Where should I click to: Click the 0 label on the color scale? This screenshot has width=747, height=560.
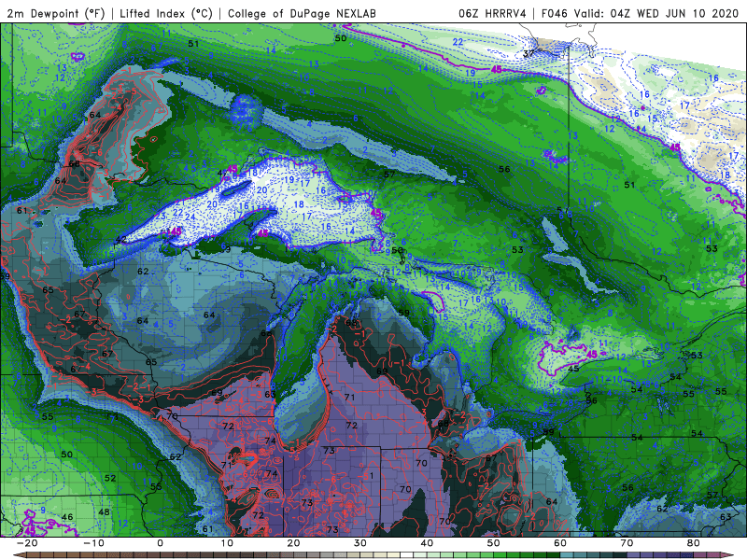click(x=160, y=543)
